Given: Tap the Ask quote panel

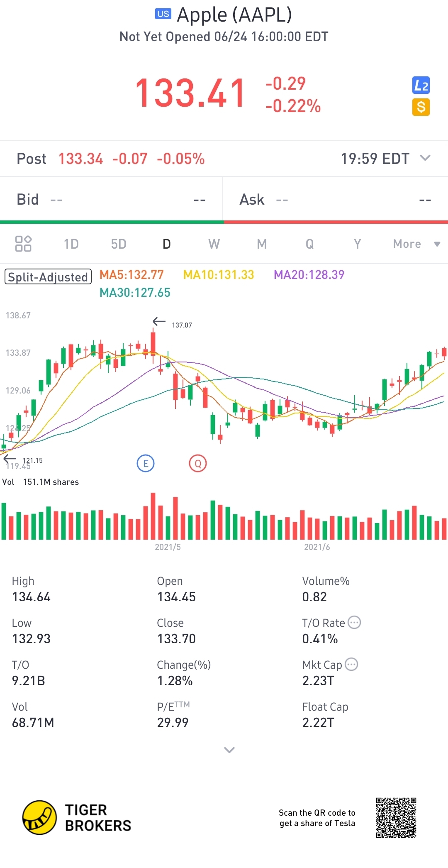Looking at the screenshot, I should click(x=336, y=200).
